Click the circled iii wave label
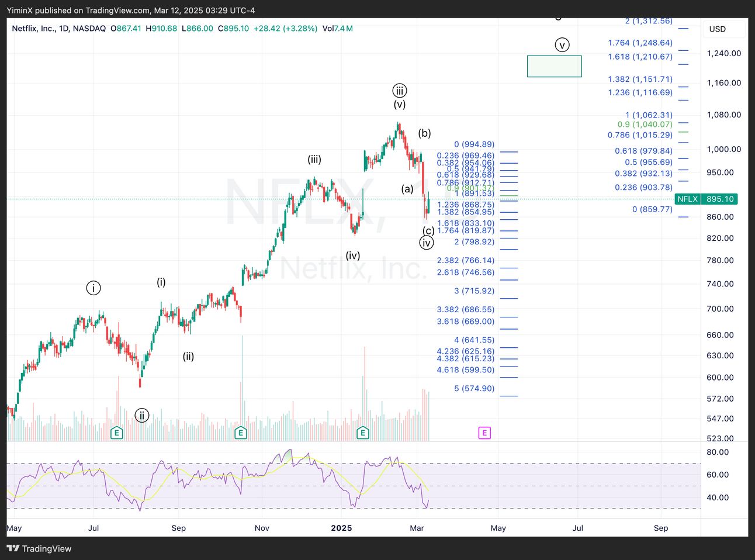The width and height of the screenshot is (755, 560). [x=399, y=90]
